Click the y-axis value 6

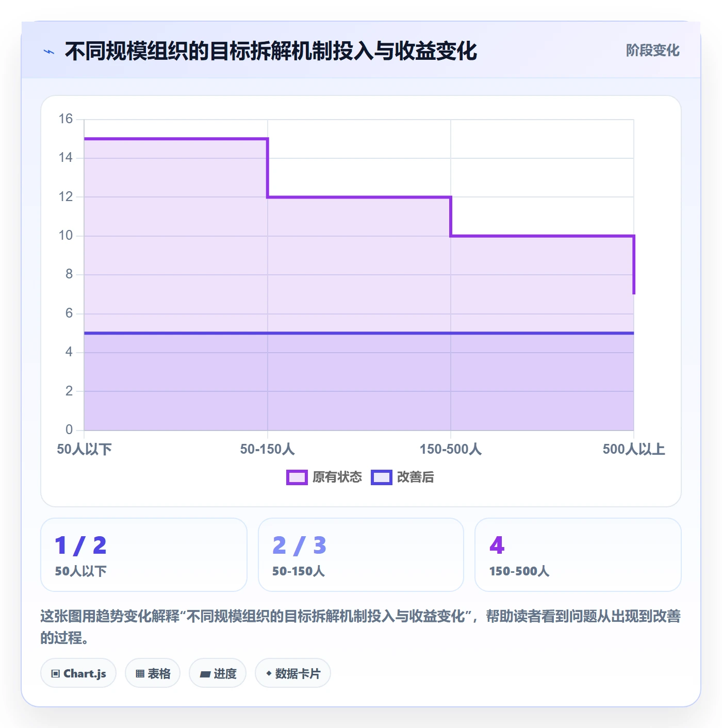click(x=69, y=313)
